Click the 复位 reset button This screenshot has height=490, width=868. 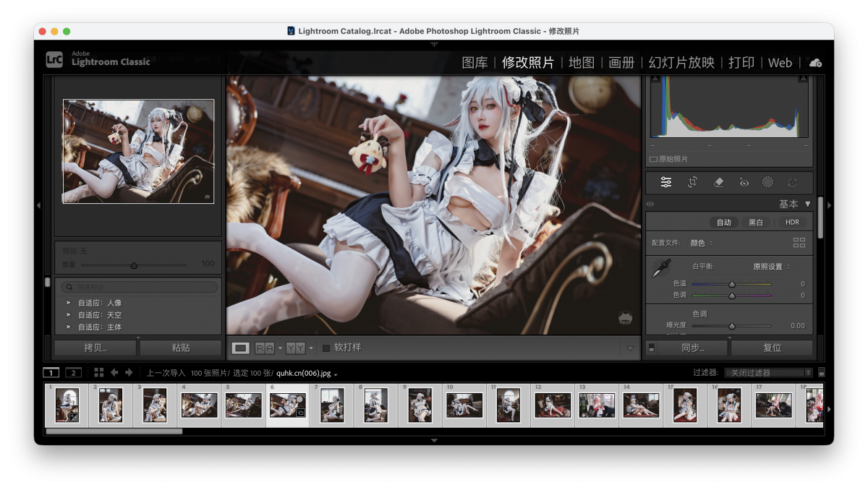772,348
